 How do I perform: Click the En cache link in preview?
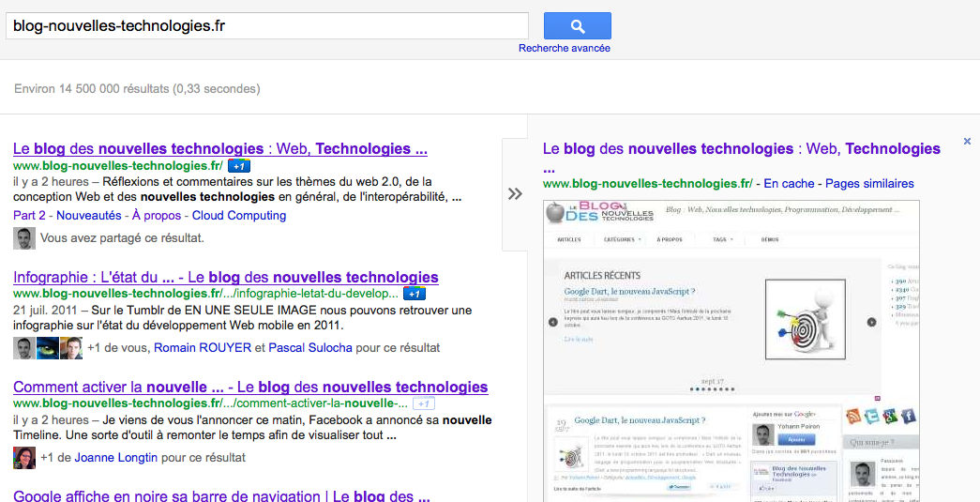tap(789, 183)
